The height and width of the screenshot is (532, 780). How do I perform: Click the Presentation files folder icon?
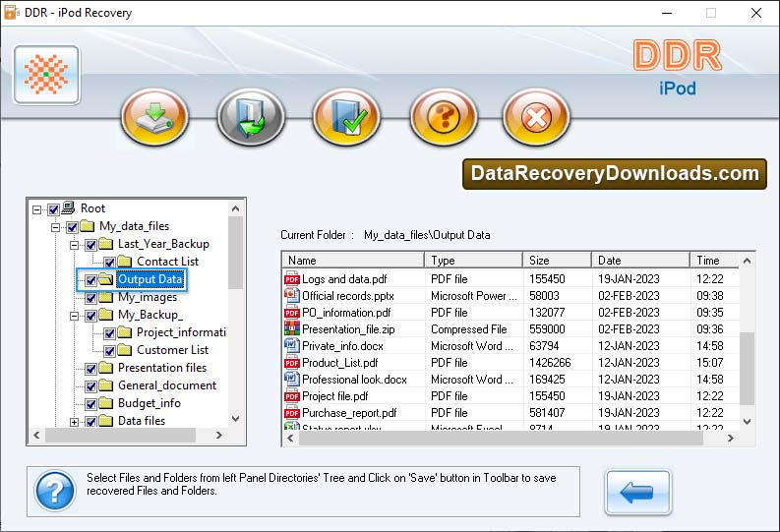click(105, 368)
